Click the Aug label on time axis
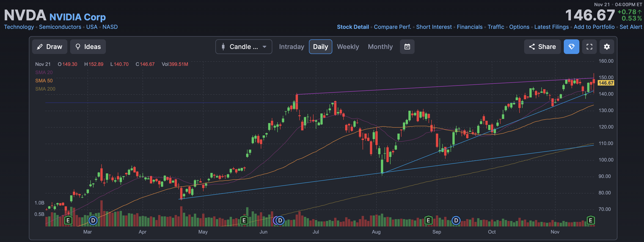 376,232
